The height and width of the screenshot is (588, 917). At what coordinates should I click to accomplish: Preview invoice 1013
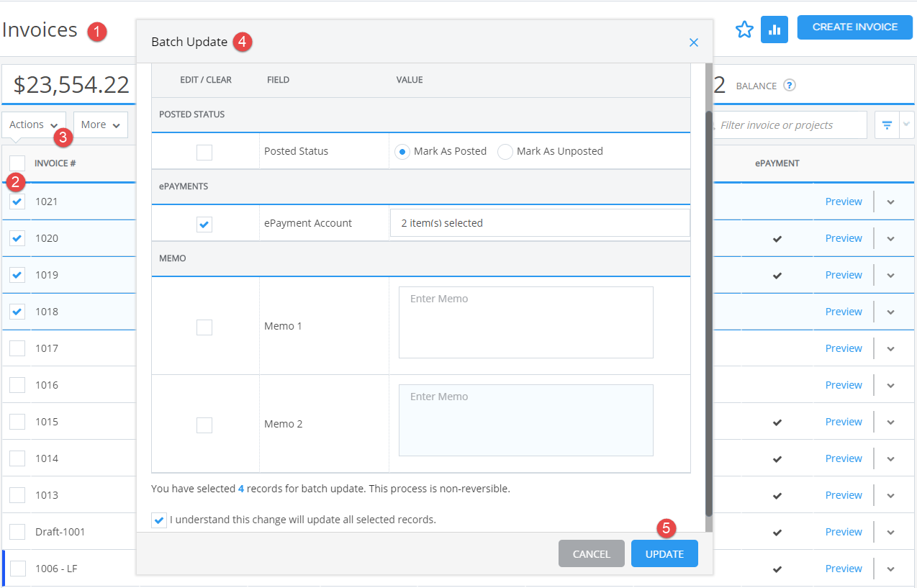coord(844,495)
